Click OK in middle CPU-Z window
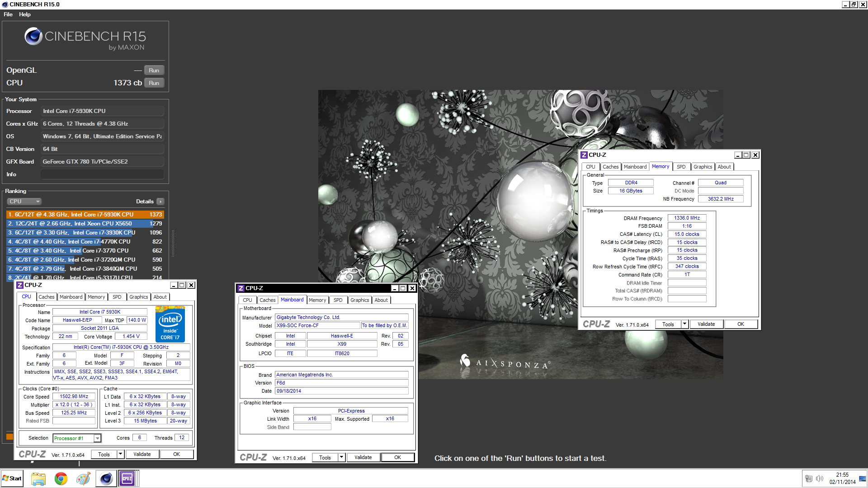This screenshot has height=488, width=868. point(398,458)
